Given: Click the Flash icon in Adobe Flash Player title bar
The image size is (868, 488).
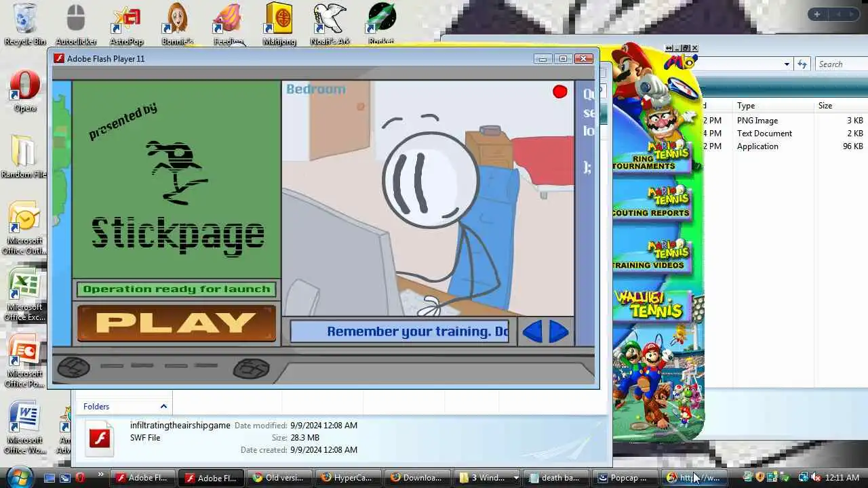Looking at the screenshot, I should pyautogui.click(x=59, y=59).
